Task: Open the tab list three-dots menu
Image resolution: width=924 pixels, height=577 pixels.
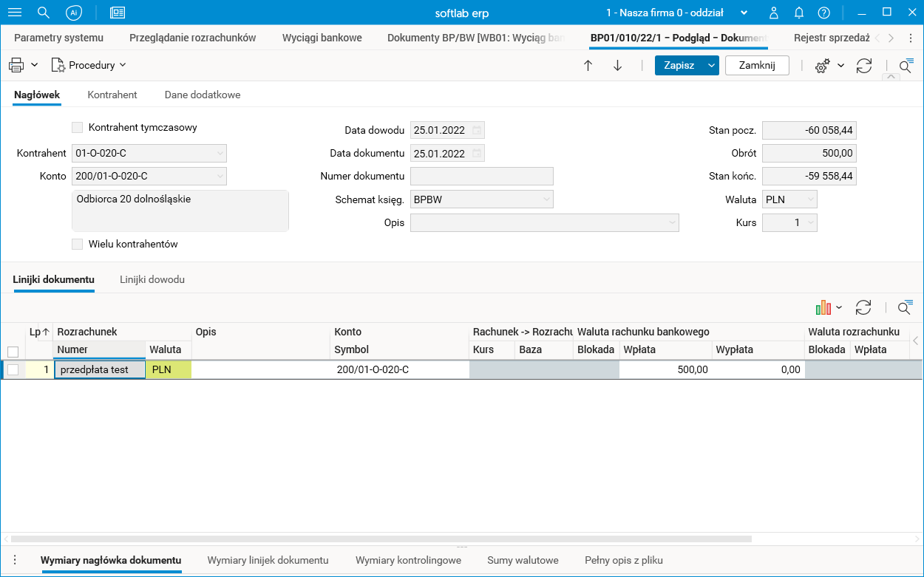Action: [910, 38]
